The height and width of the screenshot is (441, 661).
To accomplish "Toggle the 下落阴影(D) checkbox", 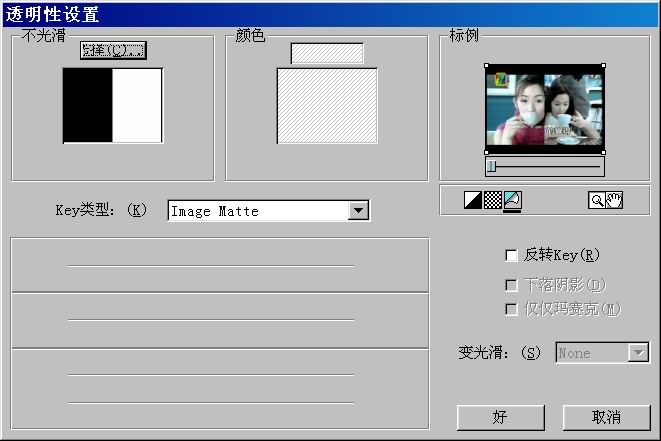I will click(x=511, y=285).
